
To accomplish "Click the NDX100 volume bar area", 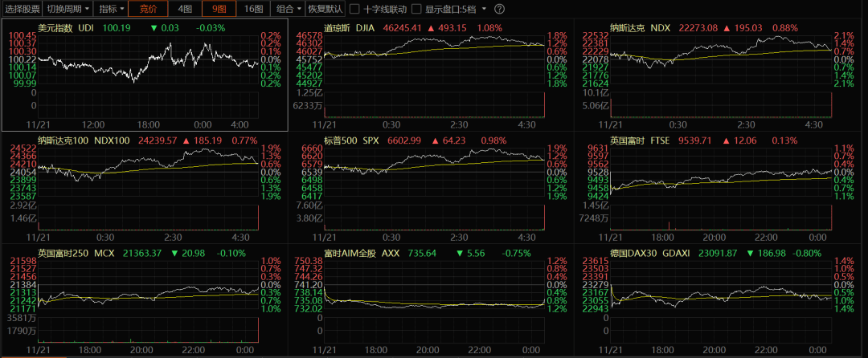I will point(149,217).
